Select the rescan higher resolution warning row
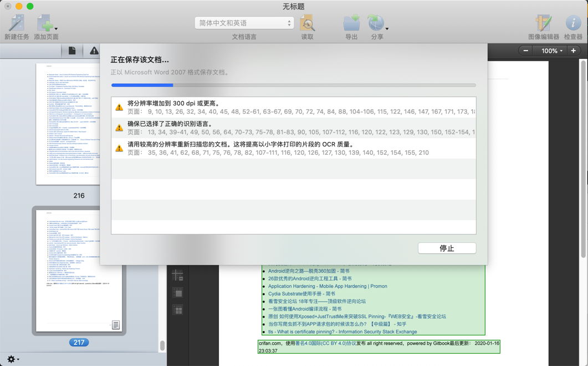 point(294,148)
